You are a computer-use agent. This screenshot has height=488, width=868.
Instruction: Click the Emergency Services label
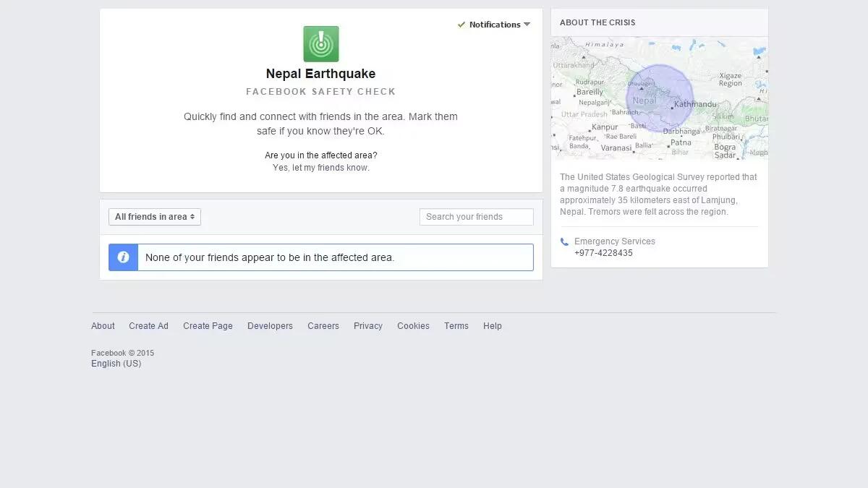point(615,241)
